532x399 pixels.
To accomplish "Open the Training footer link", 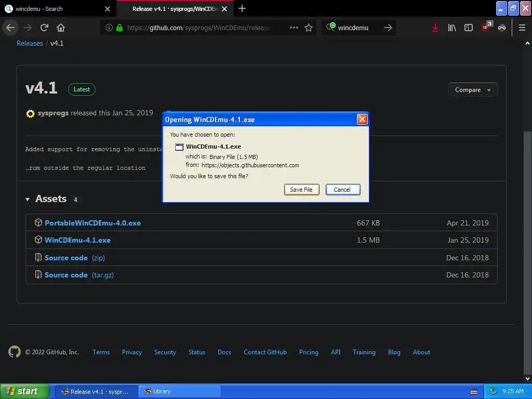I will tap(364, 352).
